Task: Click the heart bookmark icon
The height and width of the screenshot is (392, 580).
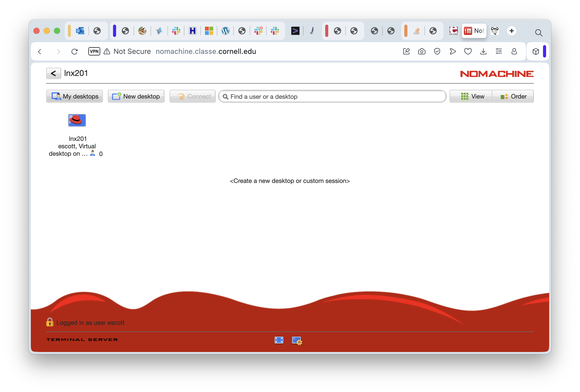Action: [468, 52]
